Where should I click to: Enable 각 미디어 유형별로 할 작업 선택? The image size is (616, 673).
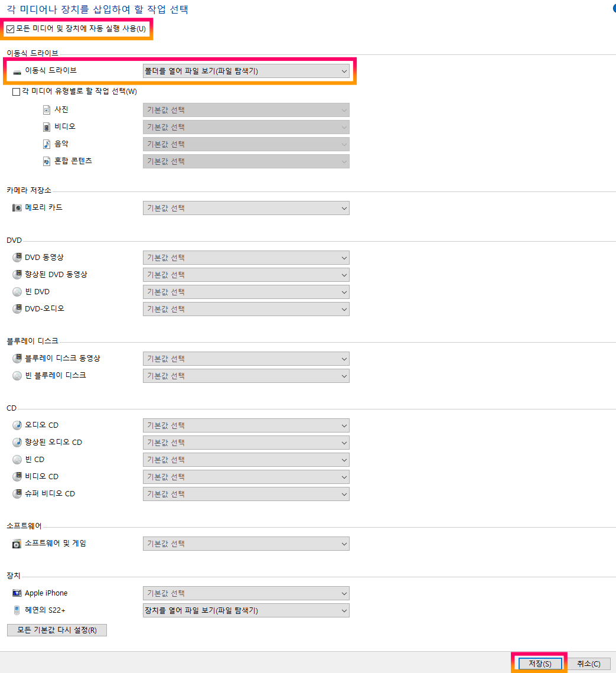click(16, 92)
